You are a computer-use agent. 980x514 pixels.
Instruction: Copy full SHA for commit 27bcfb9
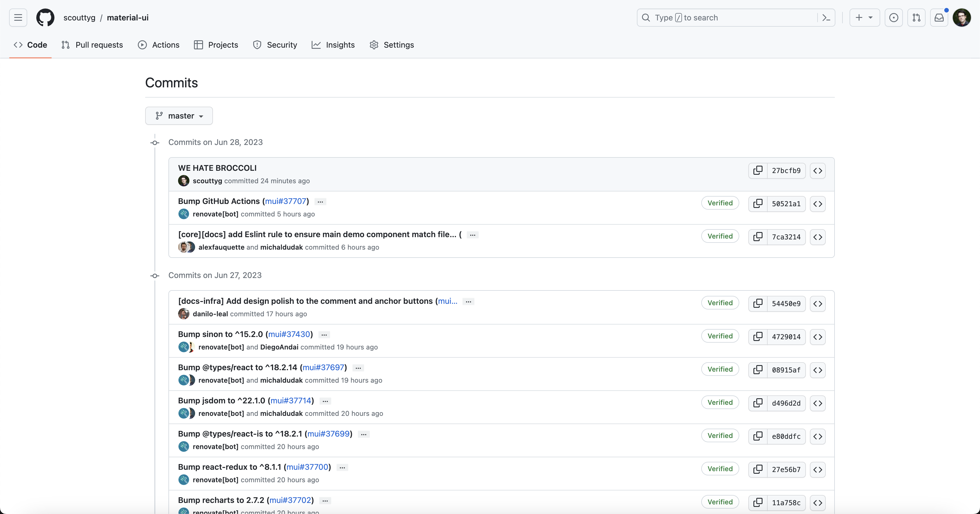click(758, 170)
